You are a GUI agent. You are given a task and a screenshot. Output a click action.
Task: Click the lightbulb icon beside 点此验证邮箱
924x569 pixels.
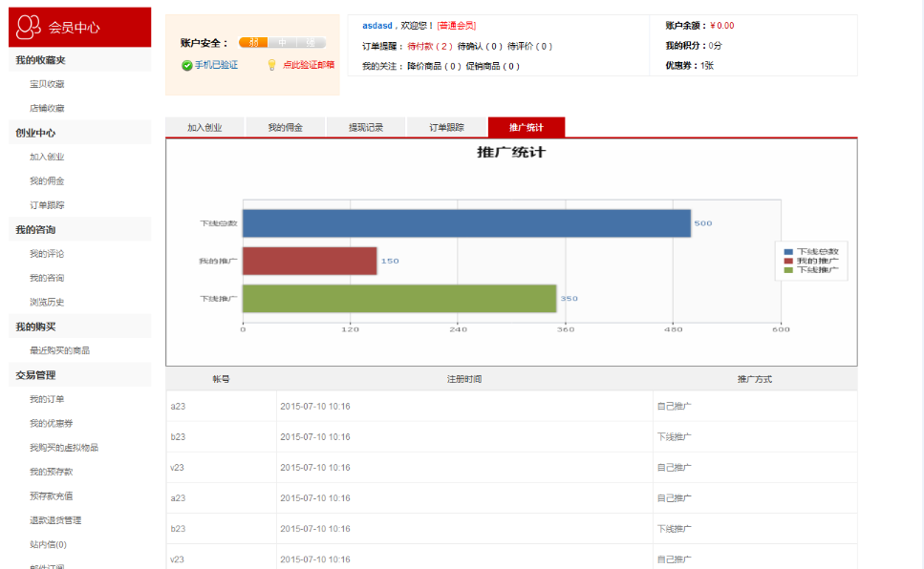tap(271, 65)
